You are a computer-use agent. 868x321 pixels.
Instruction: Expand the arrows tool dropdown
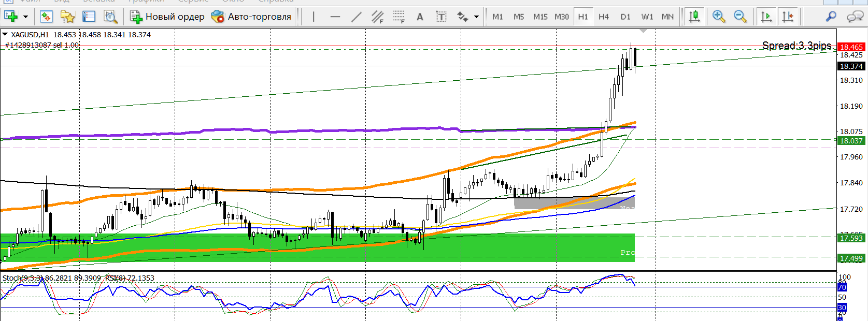click(476, 17)
